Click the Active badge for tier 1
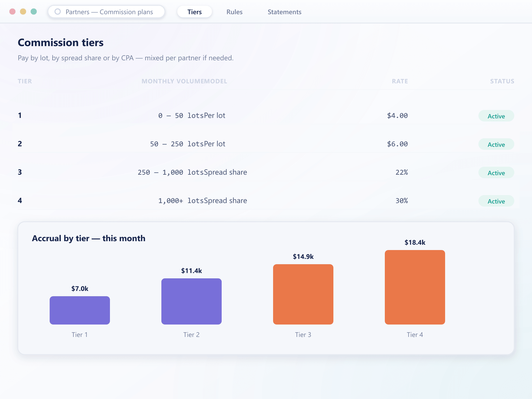This screenshot has width=532, height=399. point(496,116)
